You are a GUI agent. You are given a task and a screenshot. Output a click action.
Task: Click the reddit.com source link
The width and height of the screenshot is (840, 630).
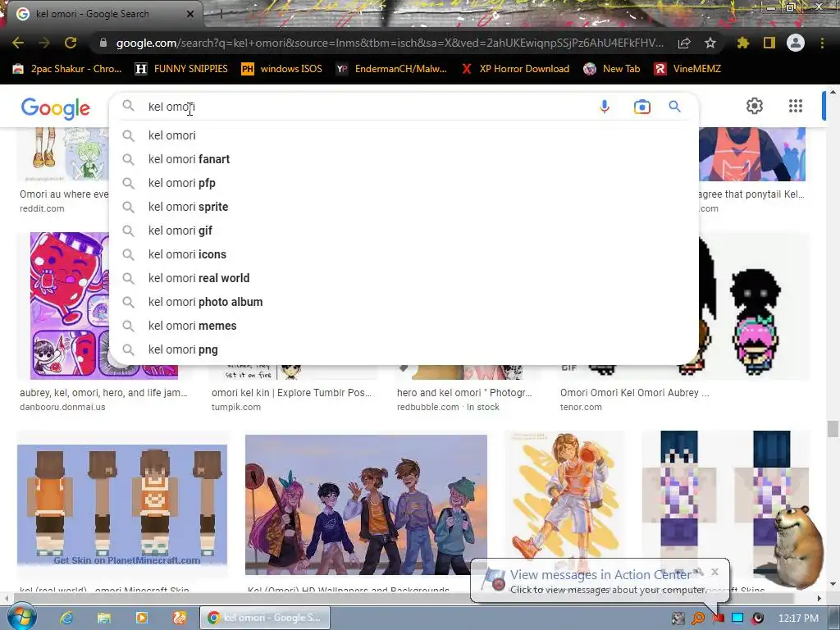(x=42, y=208)
